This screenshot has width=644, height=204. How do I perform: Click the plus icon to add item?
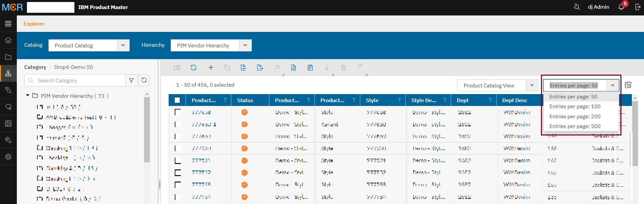[211, 68]
